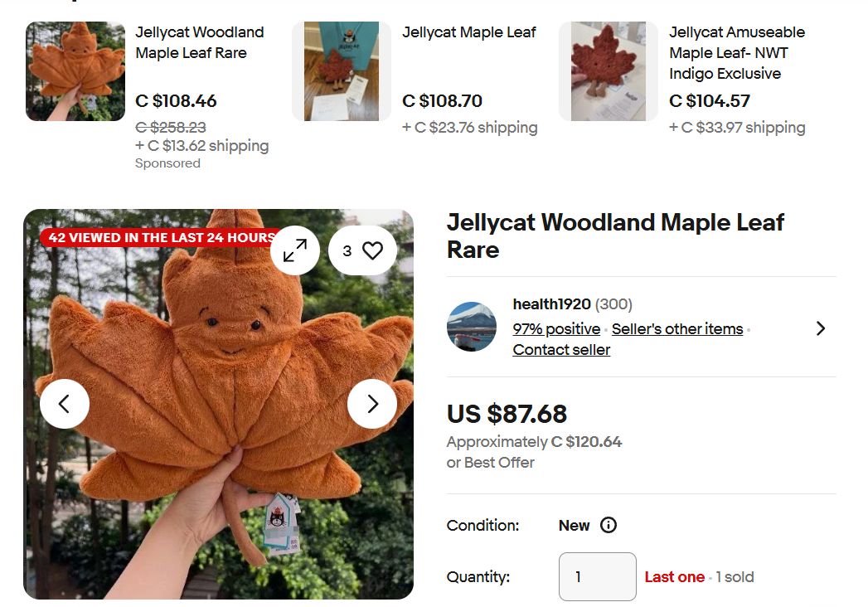Viewport: 868px width, 607px height.
Task: Open sponsored Jellycat Woodland Maple Leaf thumbnail
Action: coord(75,71)
